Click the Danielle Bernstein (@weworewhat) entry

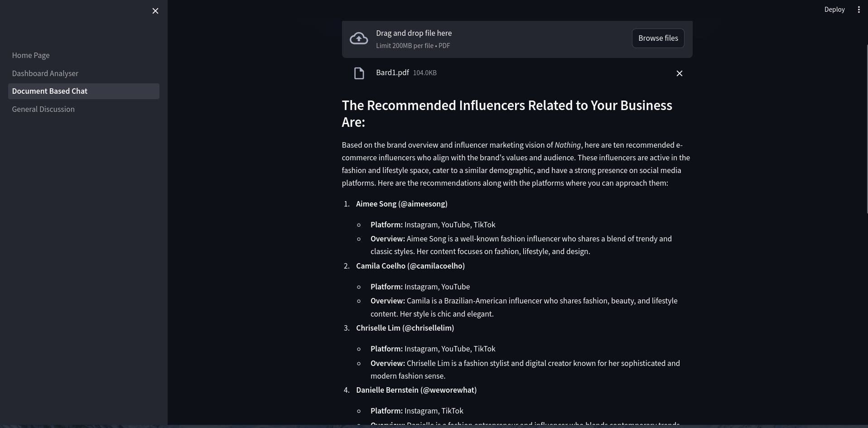point(416,390)
